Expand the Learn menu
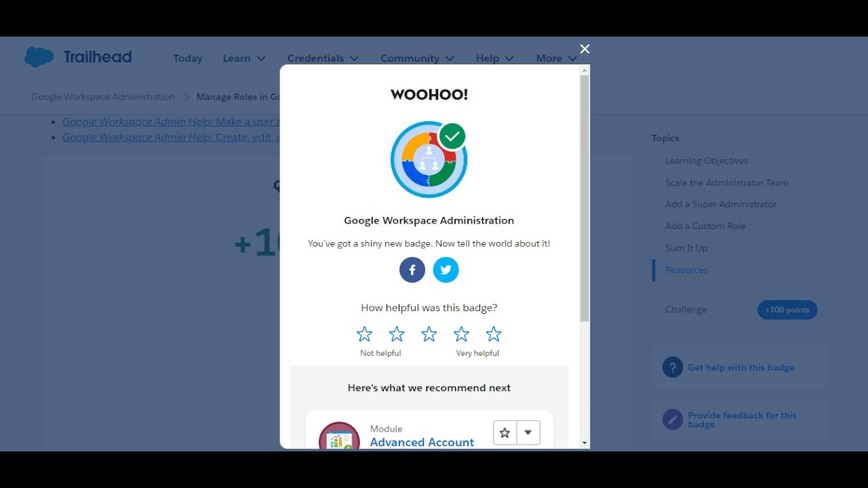868x488 pixels. [244, 58]
